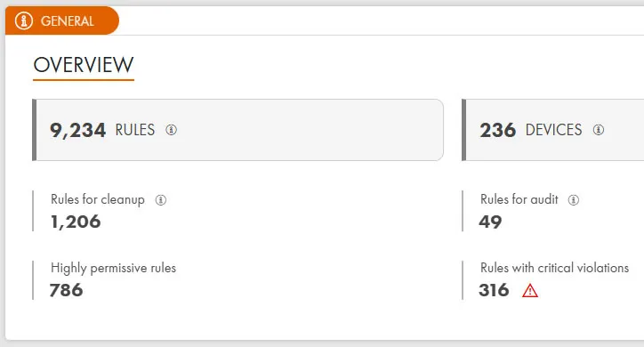
Task: Click the info icon in GENERAL tab
Action: coord(24,20)
